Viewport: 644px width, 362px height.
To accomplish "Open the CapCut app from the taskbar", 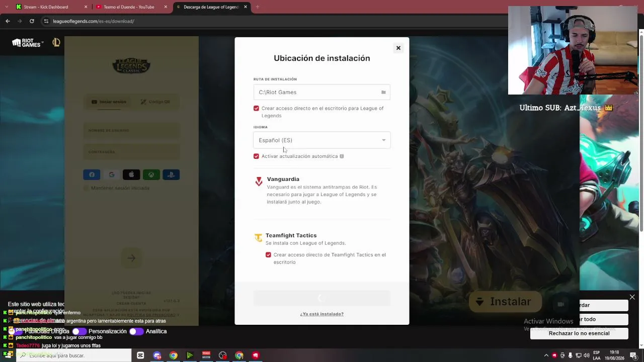I will (x=140, y=355).
